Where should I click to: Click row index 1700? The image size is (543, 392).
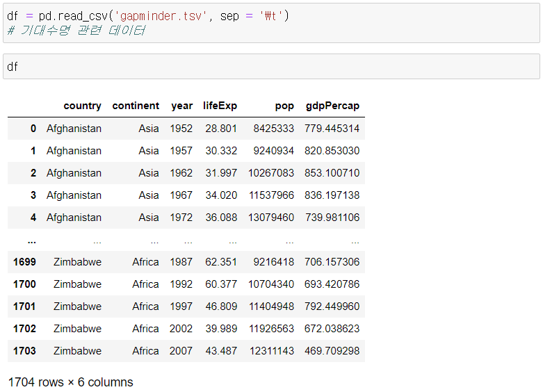click(24, 284)
